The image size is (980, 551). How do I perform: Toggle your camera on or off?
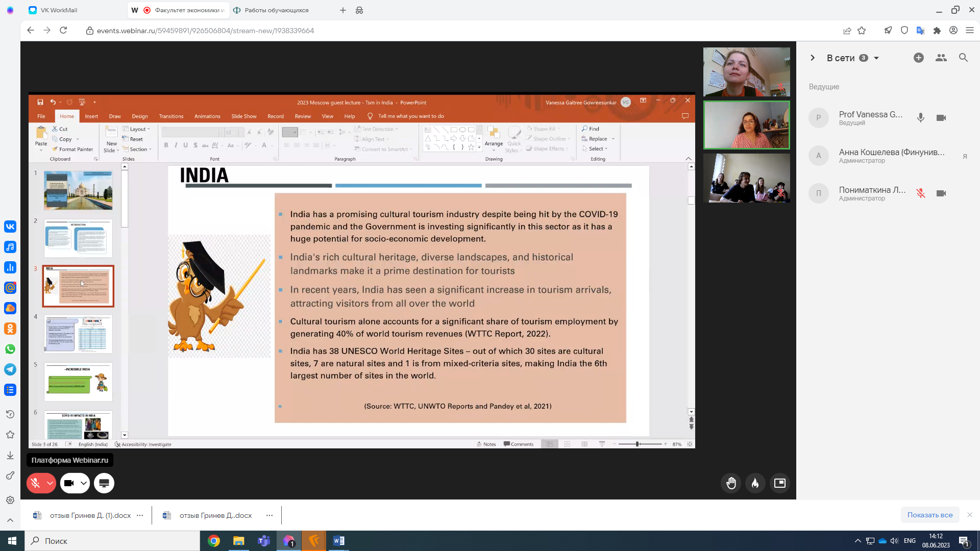point(69,483)
